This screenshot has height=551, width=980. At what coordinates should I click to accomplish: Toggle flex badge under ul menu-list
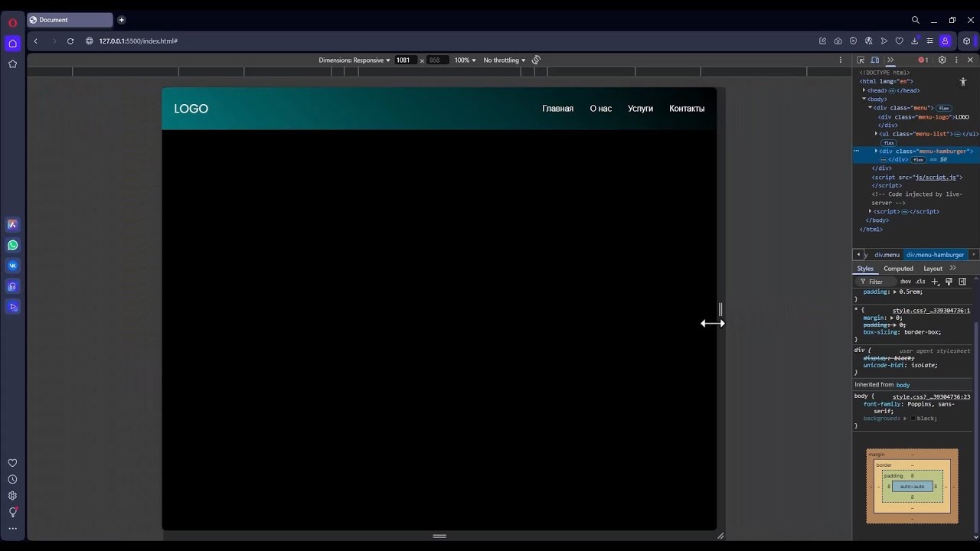[x=888, y=143]
